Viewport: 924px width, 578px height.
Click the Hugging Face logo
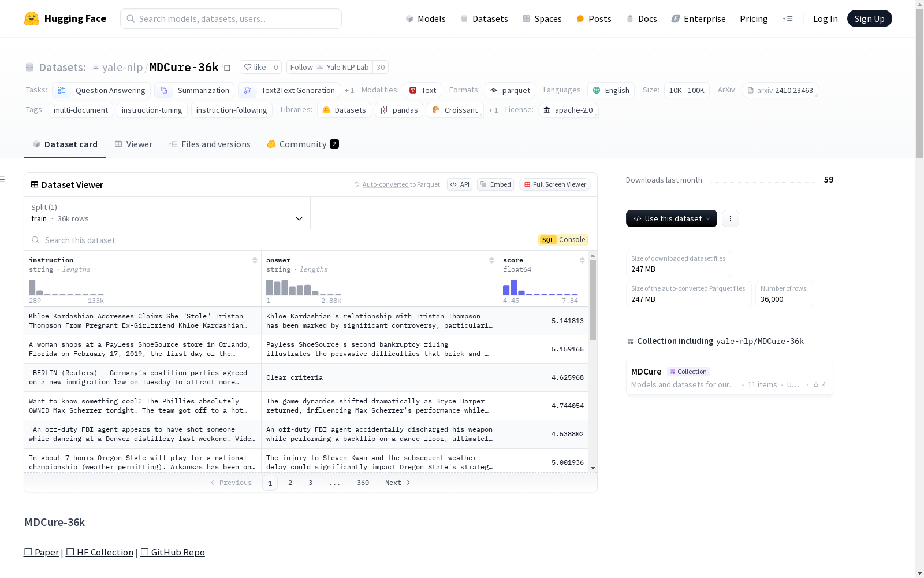pyautogui.click(x=65, y=18)
